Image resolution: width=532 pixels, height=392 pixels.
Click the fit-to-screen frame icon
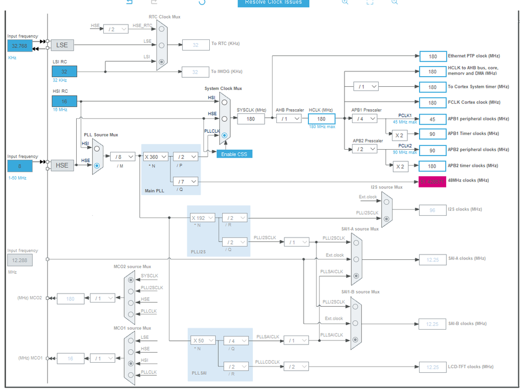tap(370, 2)
